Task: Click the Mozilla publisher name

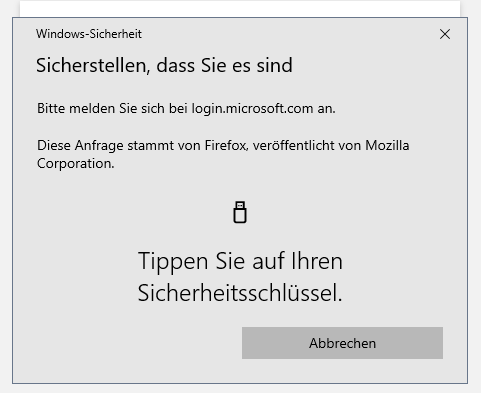Action: 387,146
